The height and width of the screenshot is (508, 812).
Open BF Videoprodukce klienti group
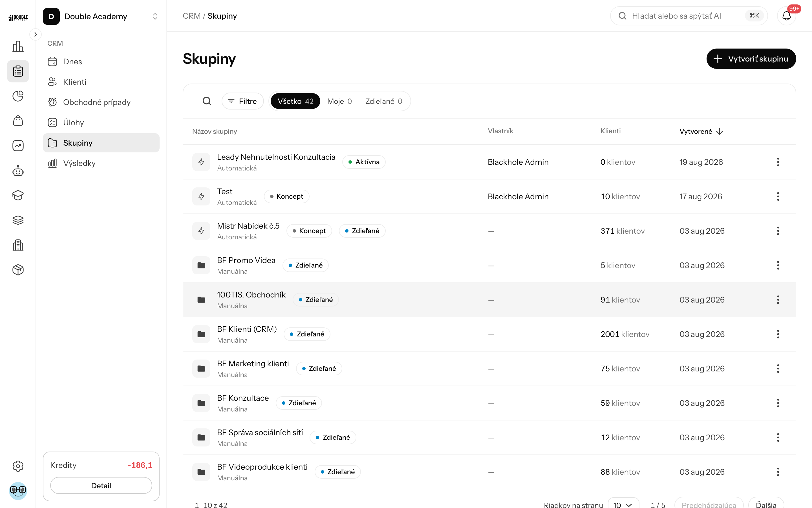point(262,467)
